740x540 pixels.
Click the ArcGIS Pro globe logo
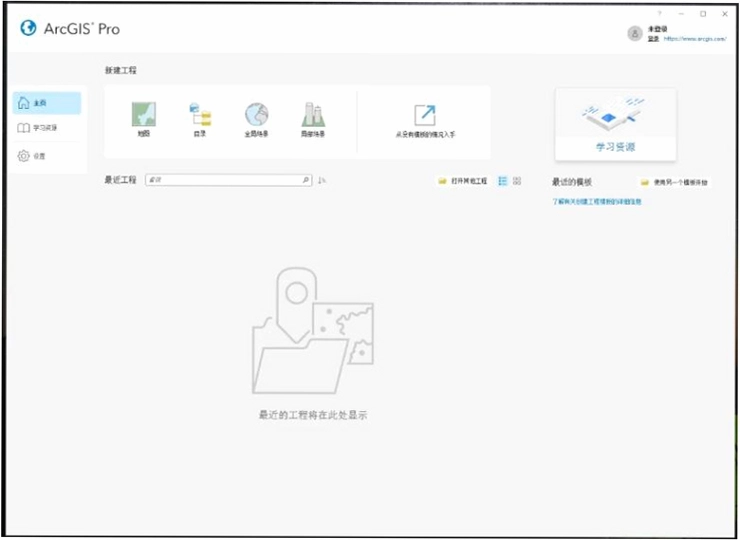28,28
